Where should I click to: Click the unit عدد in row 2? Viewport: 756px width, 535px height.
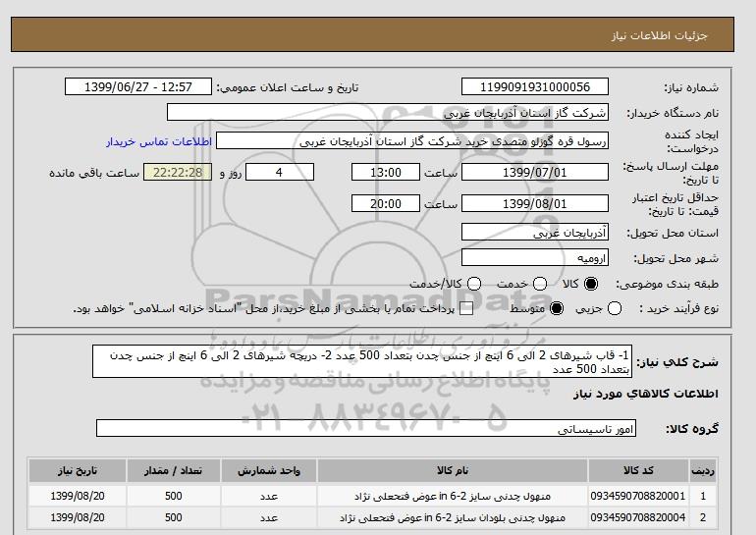(x=269, y=517)
